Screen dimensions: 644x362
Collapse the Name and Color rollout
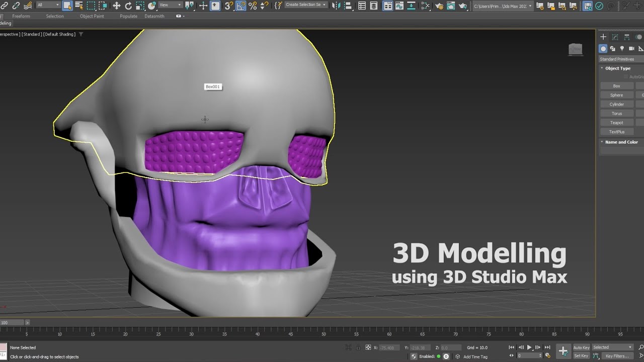[x=621, y=142]
